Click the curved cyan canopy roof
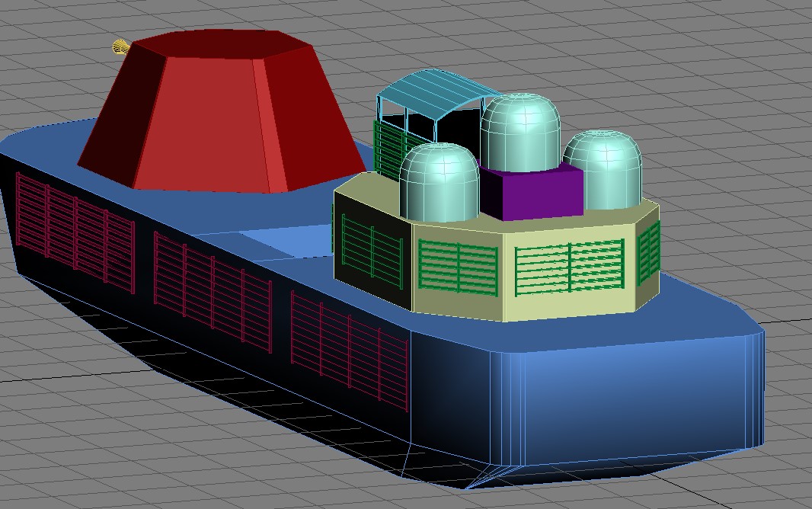The width and height of the screenshot is (812, 509). pos(437,92)
